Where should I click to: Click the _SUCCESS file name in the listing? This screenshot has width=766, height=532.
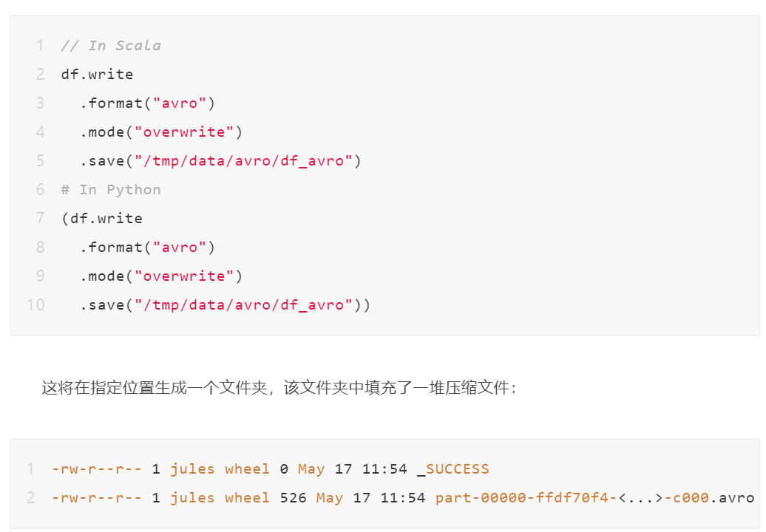(x=453, y=469)
